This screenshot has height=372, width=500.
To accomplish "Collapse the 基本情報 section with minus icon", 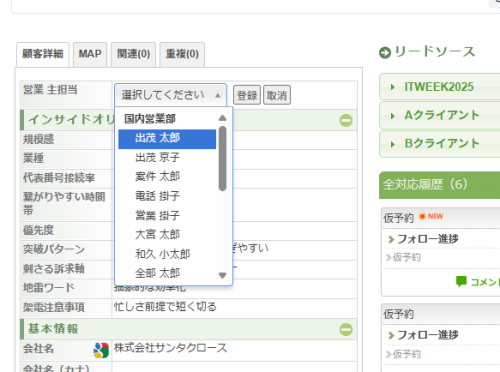I will click(346, 329).
